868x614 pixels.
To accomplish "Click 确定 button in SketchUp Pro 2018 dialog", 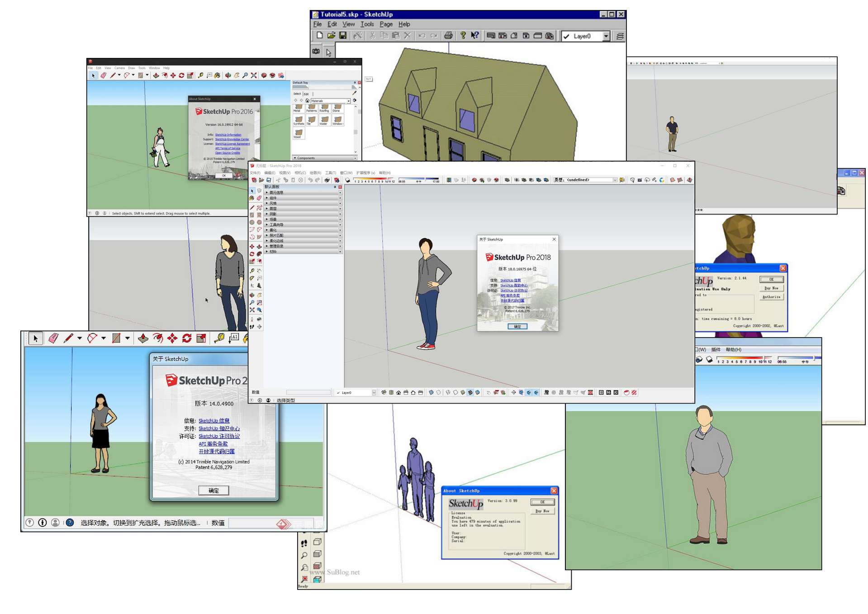I will pos(517,326).
